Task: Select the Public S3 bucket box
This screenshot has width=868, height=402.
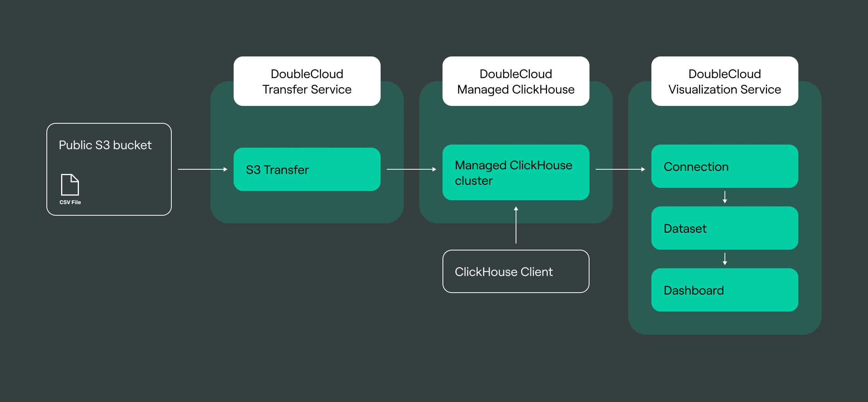Action: click(x=109, y=169)
